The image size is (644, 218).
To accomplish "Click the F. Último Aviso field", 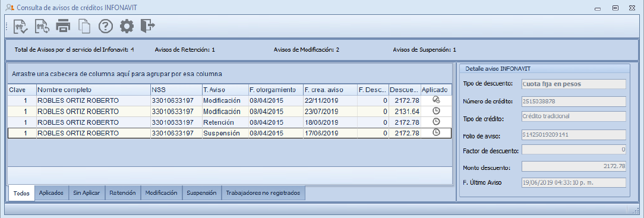I will click(573, 183).
